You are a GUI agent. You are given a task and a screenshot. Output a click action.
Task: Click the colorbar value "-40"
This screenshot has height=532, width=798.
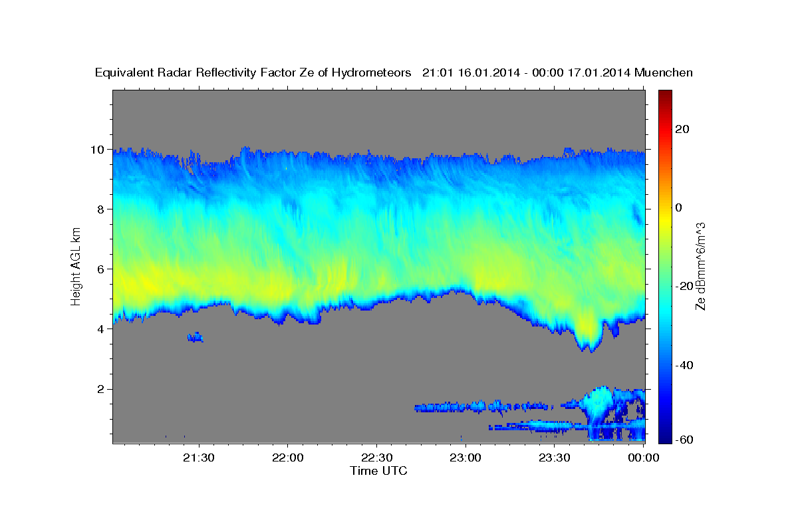(x=686, y=365)
